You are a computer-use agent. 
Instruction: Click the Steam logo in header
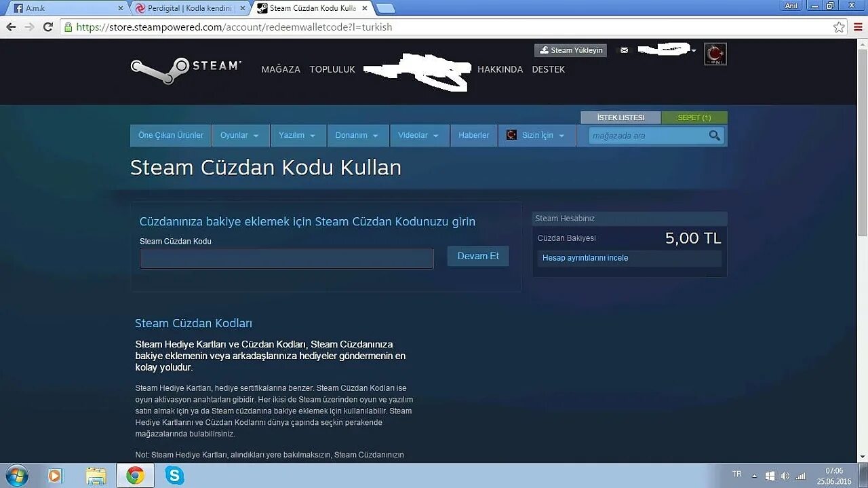click(186, 70)
